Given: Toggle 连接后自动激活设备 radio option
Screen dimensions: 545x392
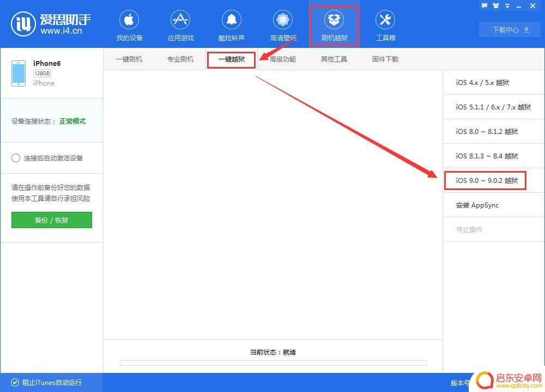Looking at the screenshot, I should coord(16,158).
